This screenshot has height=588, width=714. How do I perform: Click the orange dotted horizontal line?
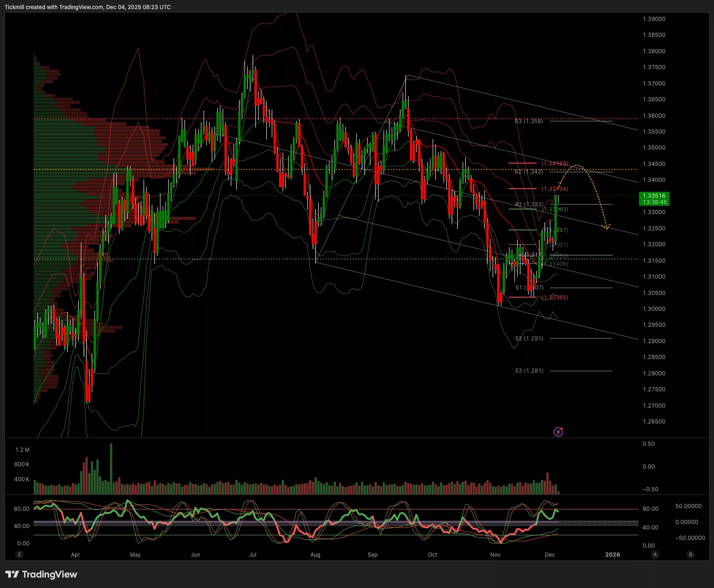click(318, 169)
